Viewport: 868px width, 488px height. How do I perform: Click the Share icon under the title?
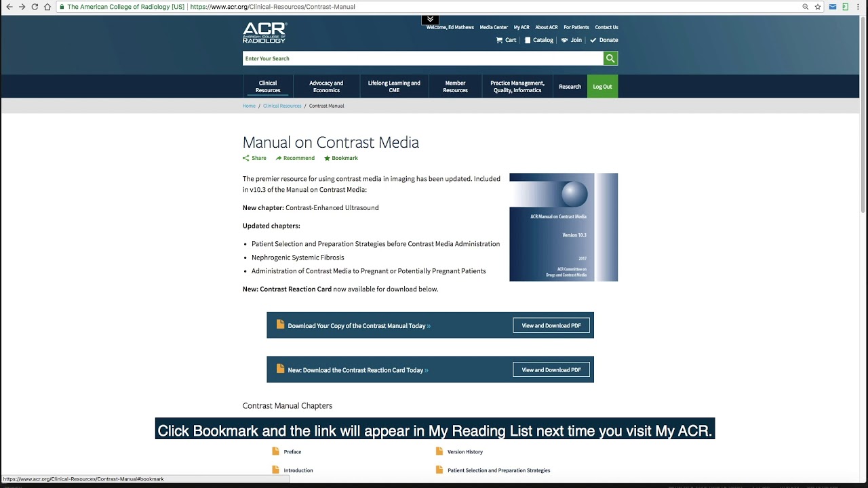(246, 158)
